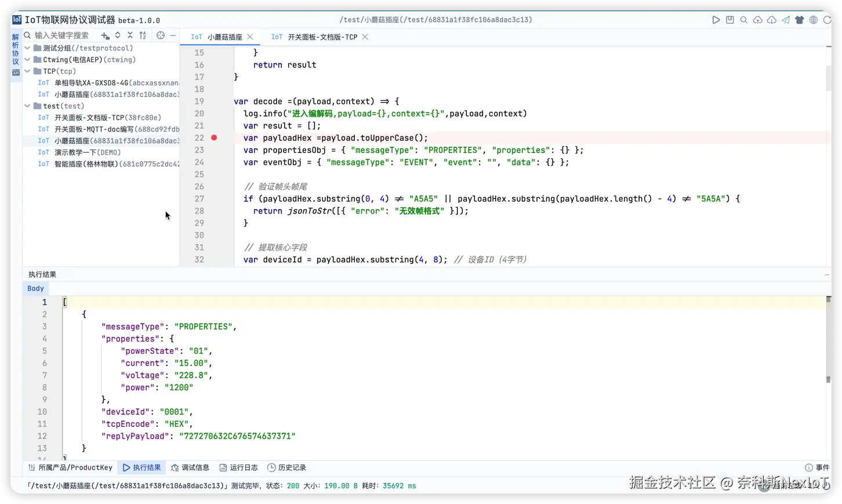Select the 执行结果 bottom tab
Image resolution: width=842 pixels, height=504 pixels.
pyautogui.click(x=142, y=467)
